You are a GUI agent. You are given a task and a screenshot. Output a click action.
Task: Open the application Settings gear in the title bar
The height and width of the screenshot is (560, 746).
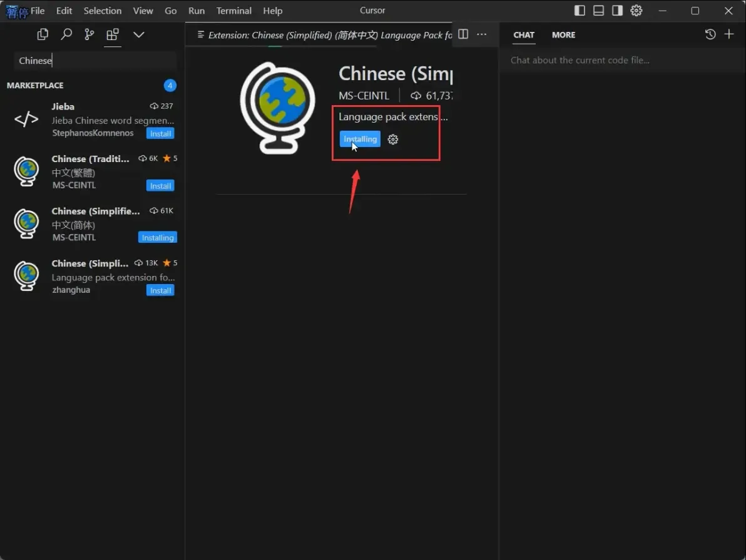636,11
